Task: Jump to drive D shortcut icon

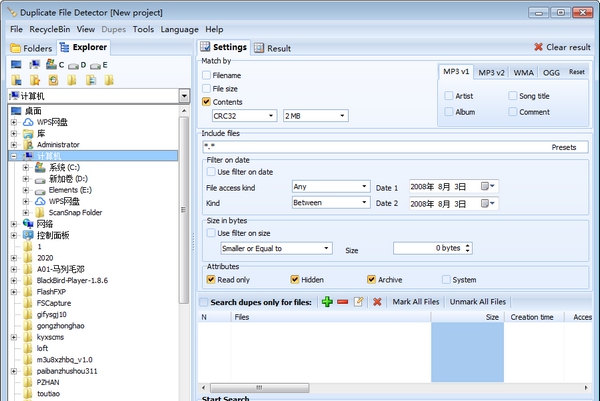Action: pyautogui.click(x=74, y=65)
